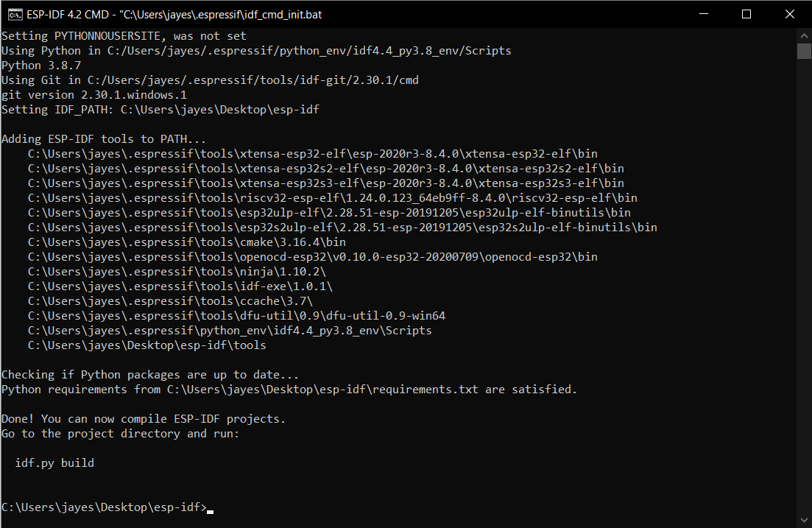Screen dimensions: 812x528
Task: Click the empty scrollbar track below the thumb
Action: point(804,285)
